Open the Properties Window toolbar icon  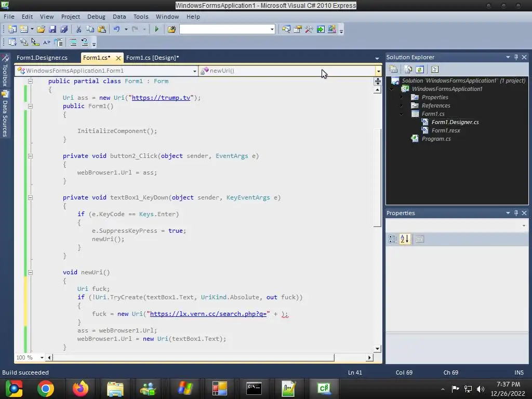[298, 29]
